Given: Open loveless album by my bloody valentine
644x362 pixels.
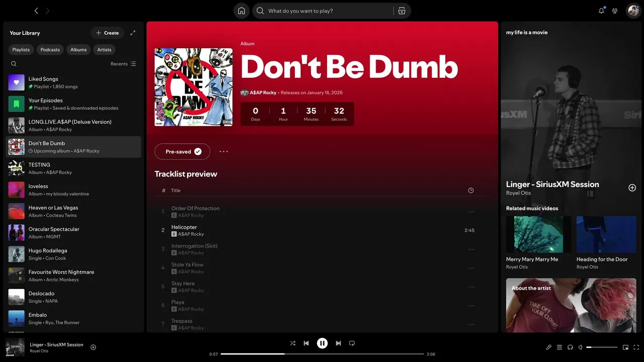Looking at the screenshot, I should [73, 190].
